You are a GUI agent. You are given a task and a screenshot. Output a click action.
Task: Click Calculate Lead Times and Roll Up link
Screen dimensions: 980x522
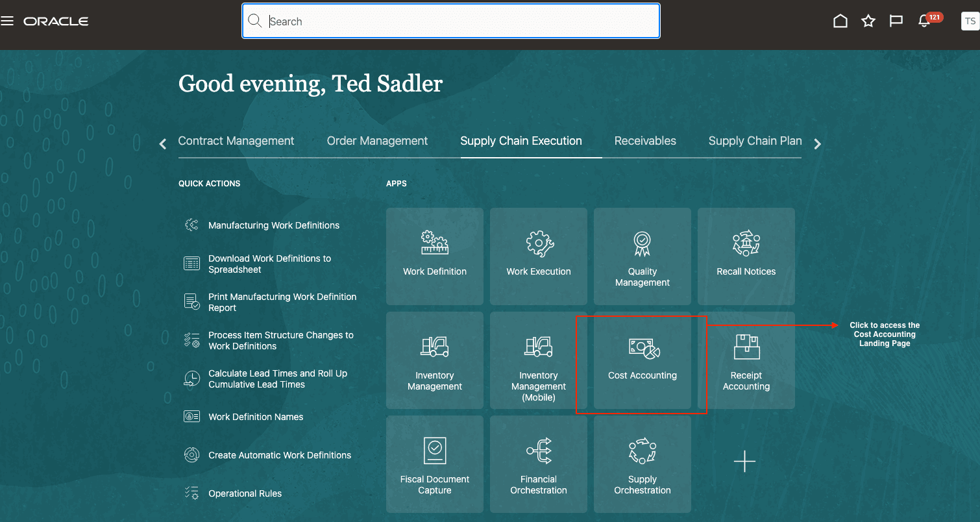point(278,379)
